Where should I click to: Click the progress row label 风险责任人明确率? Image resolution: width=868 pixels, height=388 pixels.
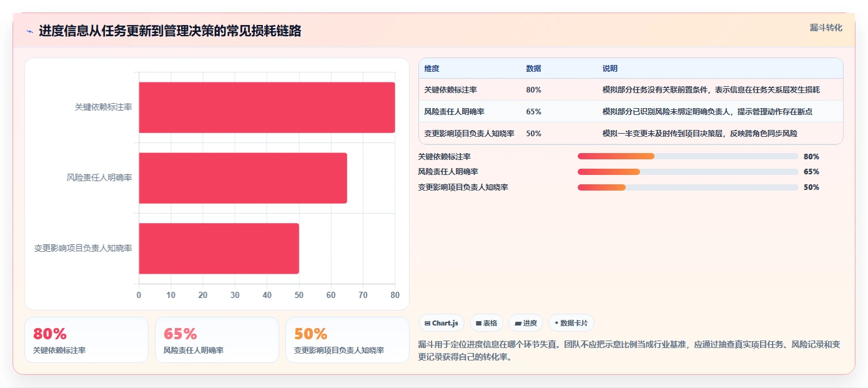(x=448, y=172)
